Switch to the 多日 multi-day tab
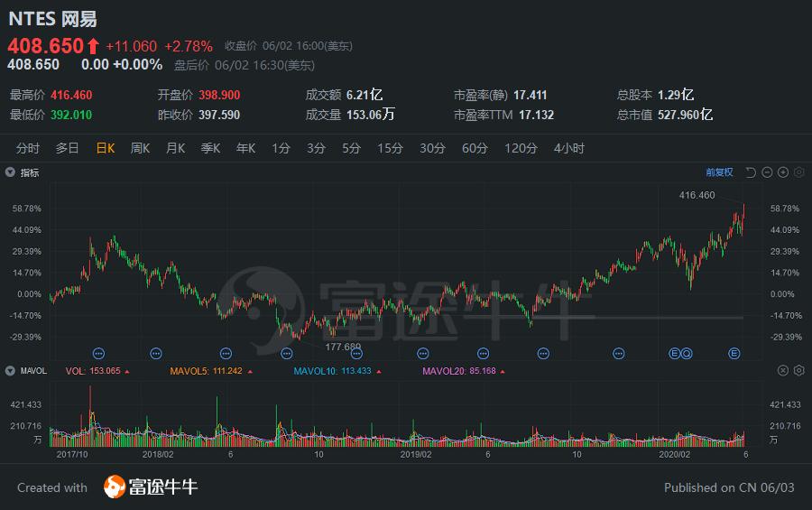 pyautogui.click(x=68, y=148)
